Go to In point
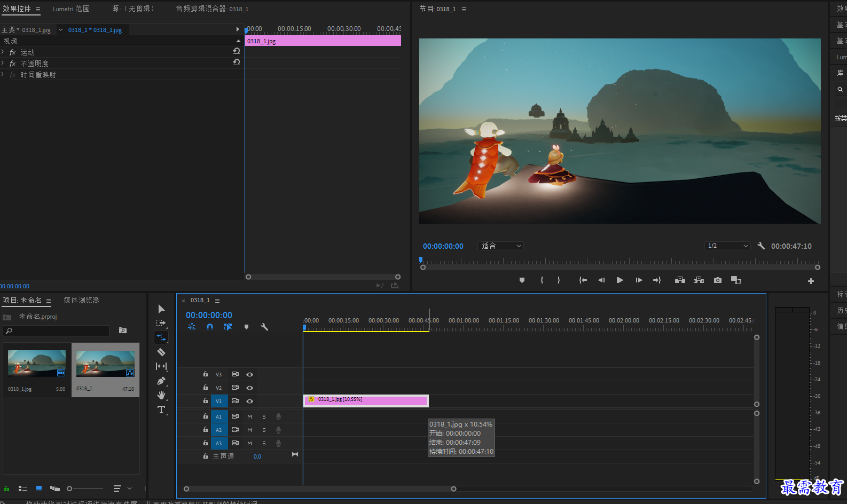The image size is (847, 504). coord(583,280)
